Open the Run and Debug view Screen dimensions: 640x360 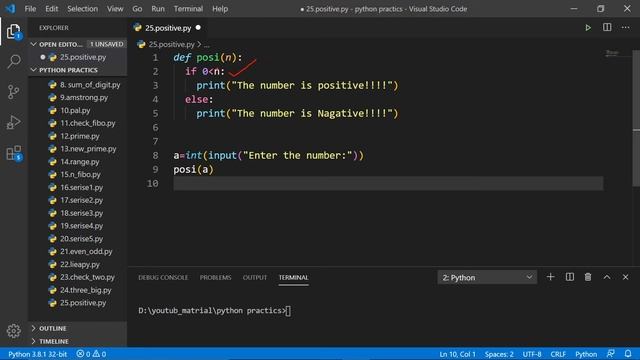(13, 122)
